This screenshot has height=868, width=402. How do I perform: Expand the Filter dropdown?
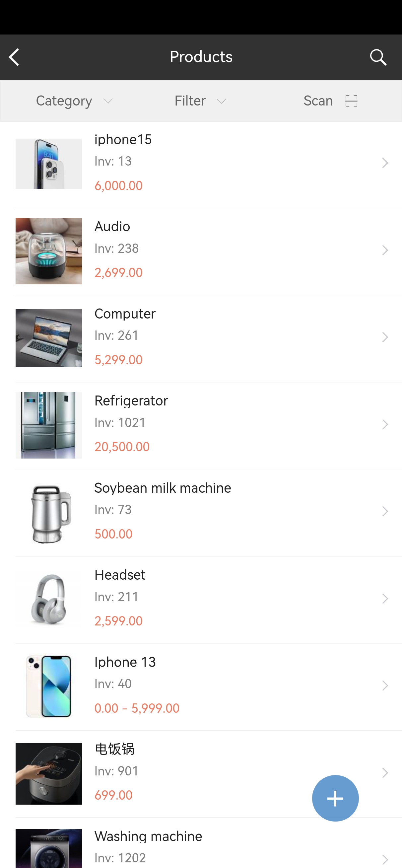[x=200, y=101]
